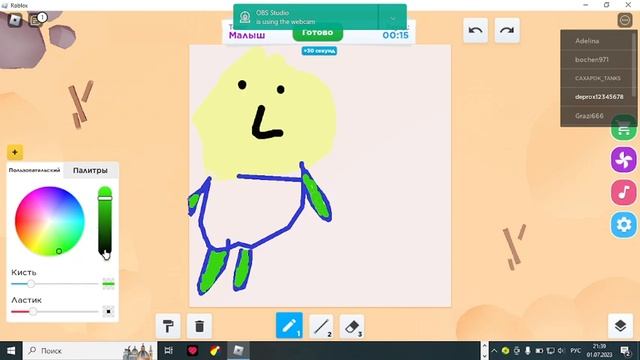
Task: Click the player list scrollbar
Action: point(634,65)
